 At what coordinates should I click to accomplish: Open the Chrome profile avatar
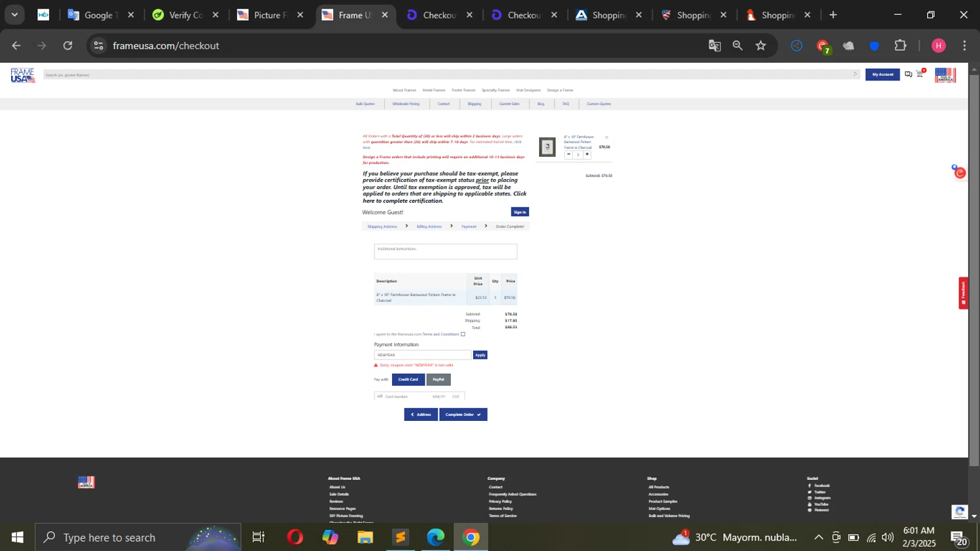939,46
